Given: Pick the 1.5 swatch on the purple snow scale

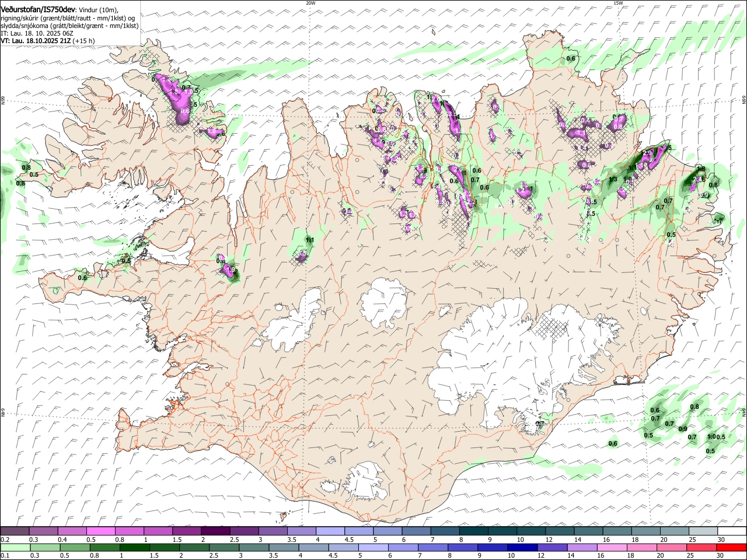Looking at the screenshot, I should (186, 531).
